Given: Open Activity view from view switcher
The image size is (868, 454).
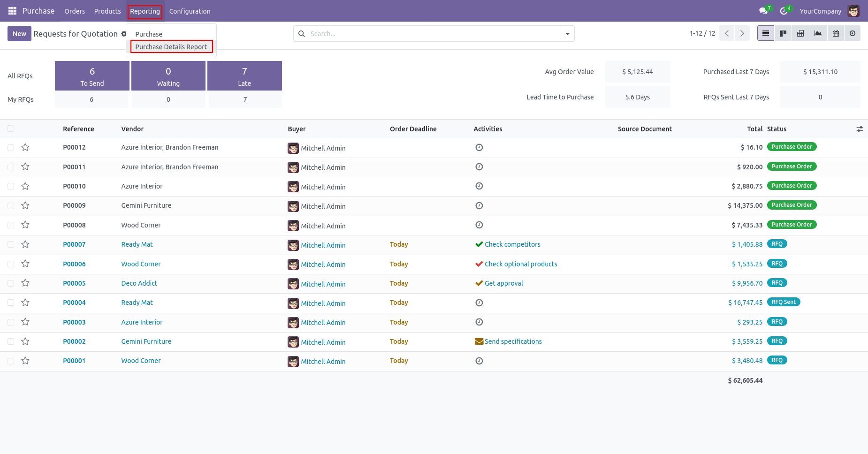Looking at the screenshot, I should [853, 33].
